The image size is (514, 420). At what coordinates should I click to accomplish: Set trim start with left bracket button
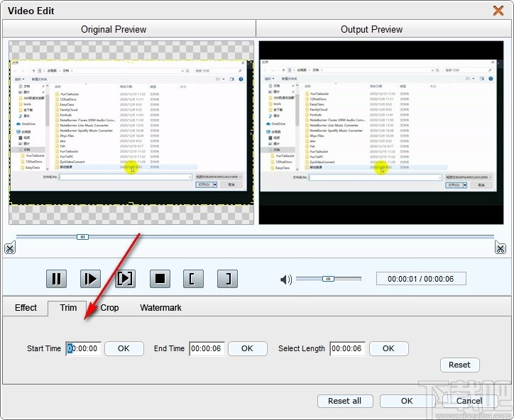[193, 279]
